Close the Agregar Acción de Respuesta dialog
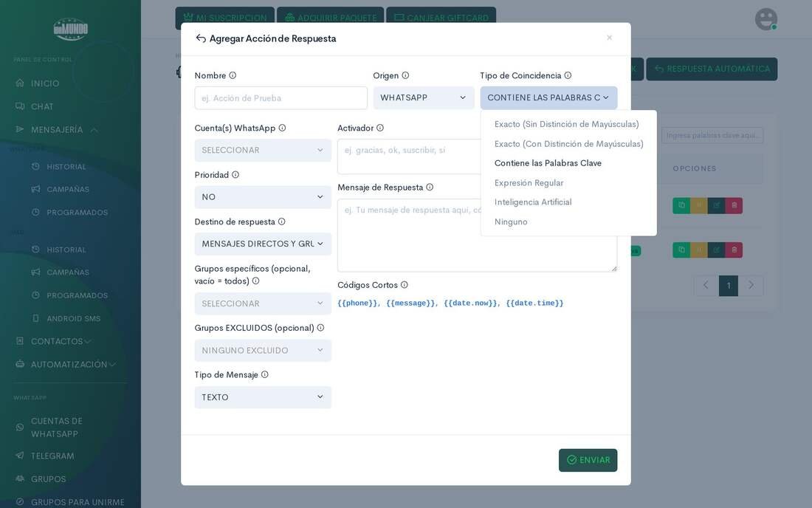Viewport: 812px width, 508px height. tap(610, 38)
